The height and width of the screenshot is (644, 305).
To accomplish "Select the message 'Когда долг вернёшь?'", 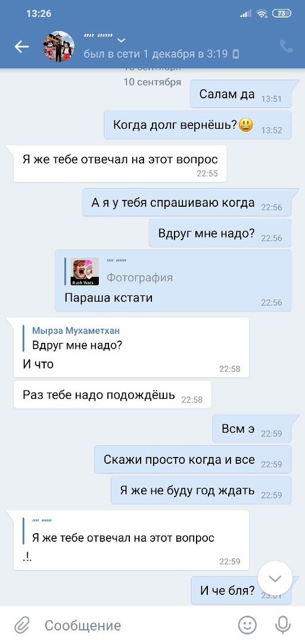I will (197, 125).
